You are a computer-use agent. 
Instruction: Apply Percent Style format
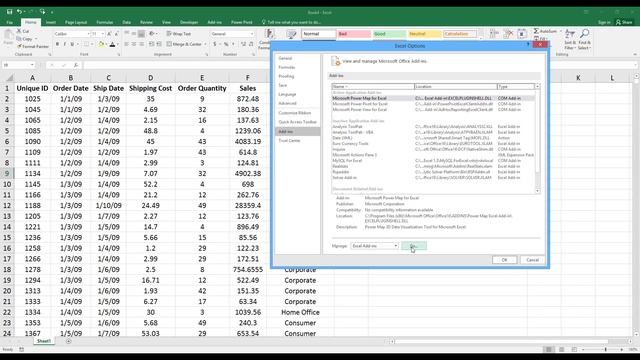point(226,44)
